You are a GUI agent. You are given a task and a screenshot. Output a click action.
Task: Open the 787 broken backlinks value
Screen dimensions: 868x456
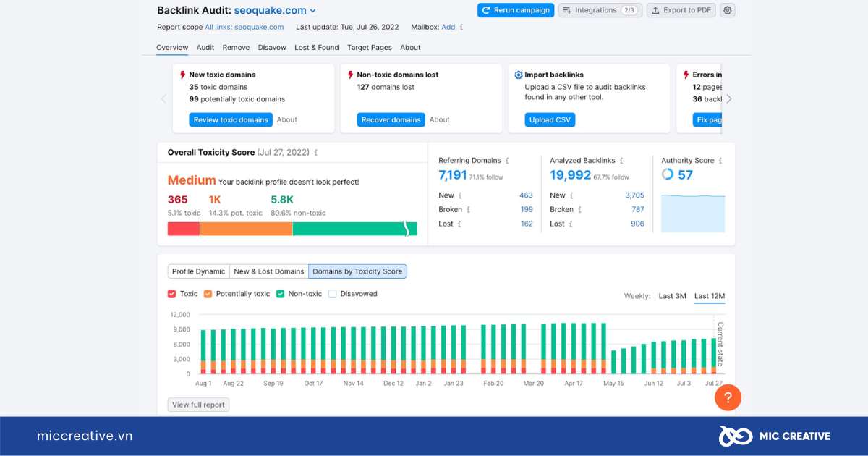[x=638, y=210]
